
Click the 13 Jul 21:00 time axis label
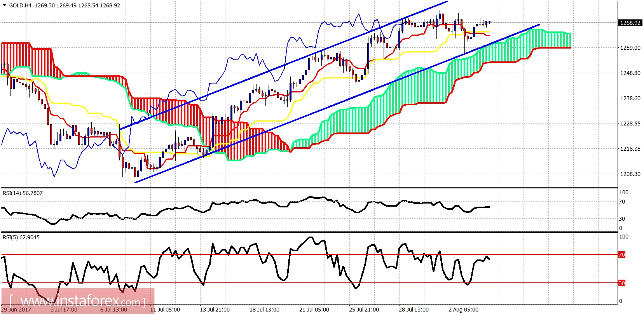[x=215, y=310]
